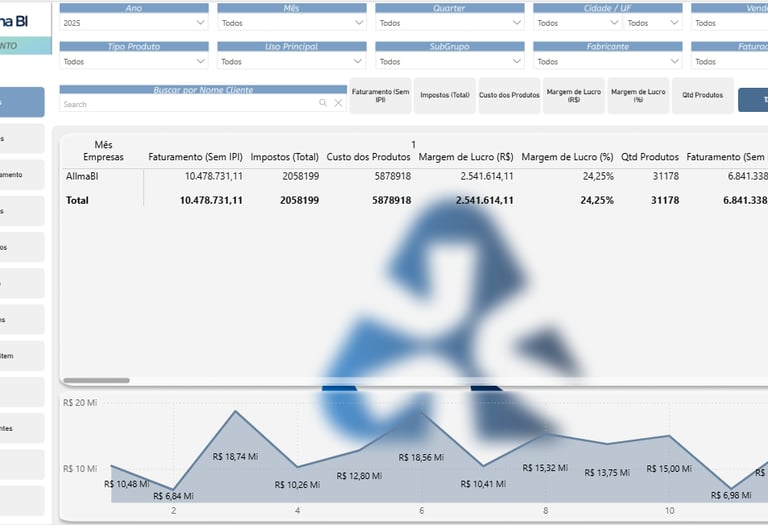
Task: Click bold 10.478.731,11 in the Total row
Action: coord(211,200)
